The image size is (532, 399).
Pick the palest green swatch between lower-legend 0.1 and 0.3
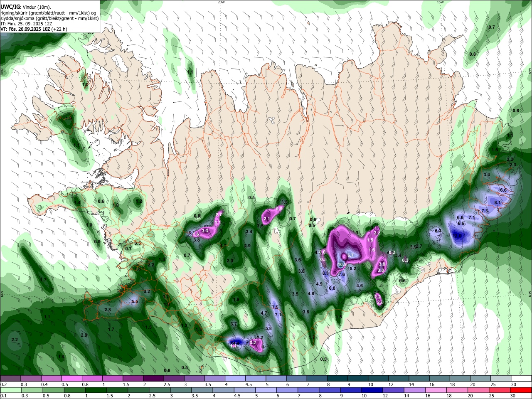[10, 390]
